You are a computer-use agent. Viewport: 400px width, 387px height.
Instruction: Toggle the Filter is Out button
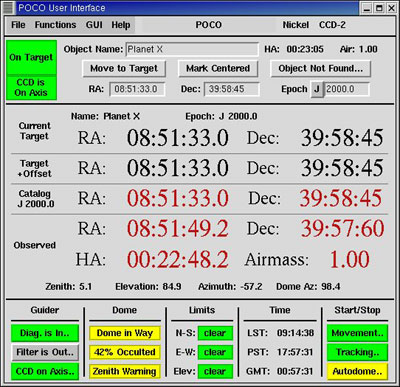click(45, 352)
